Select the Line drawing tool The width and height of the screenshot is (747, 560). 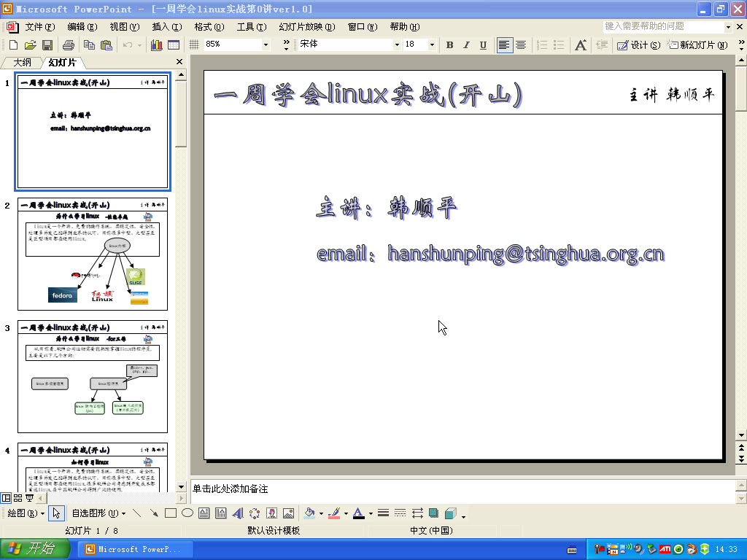[x=136, y=513]
